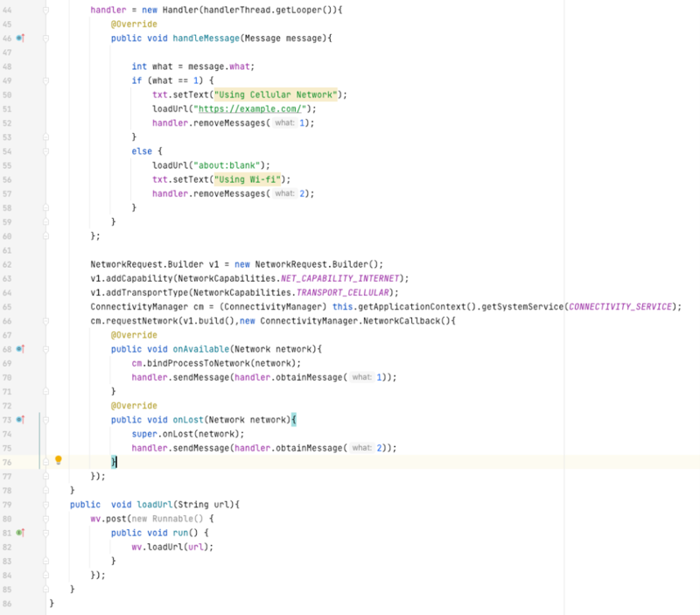700x615 pixels.
Task: Click the 'what:' hint in obtainMessage on line 70
Action: click(x=361, y=377)
